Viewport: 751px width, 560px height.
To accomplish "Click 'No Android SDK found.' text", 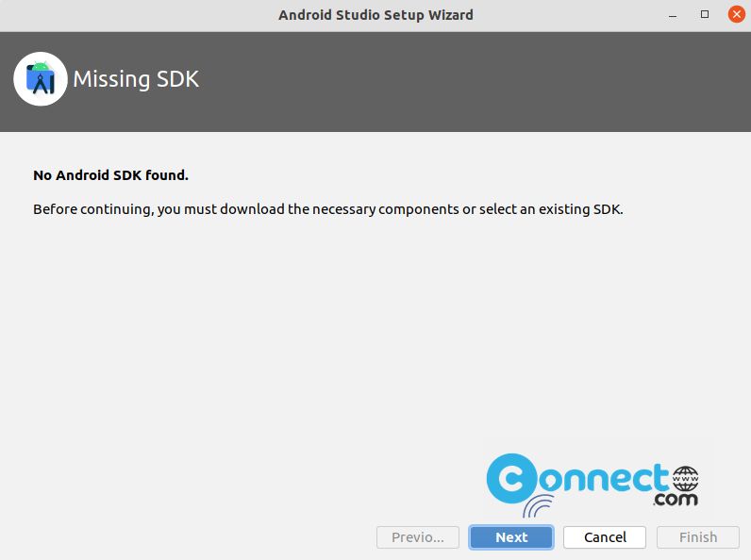I will pos(110,175).
